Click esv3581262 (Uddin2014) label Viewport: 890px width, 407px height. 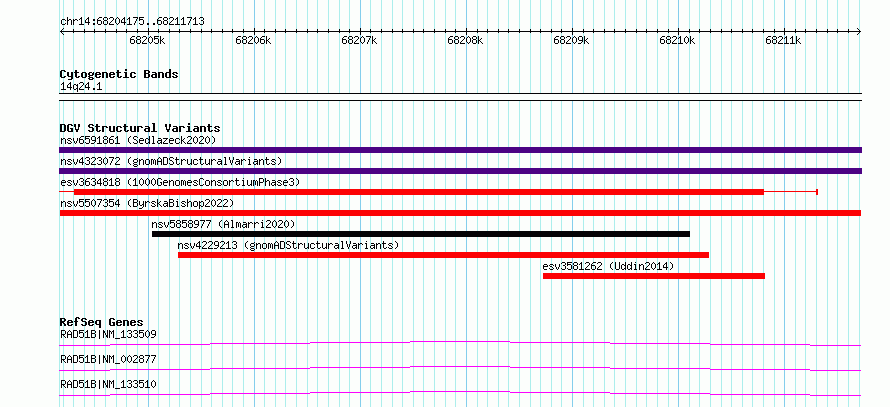coord(608,266)
